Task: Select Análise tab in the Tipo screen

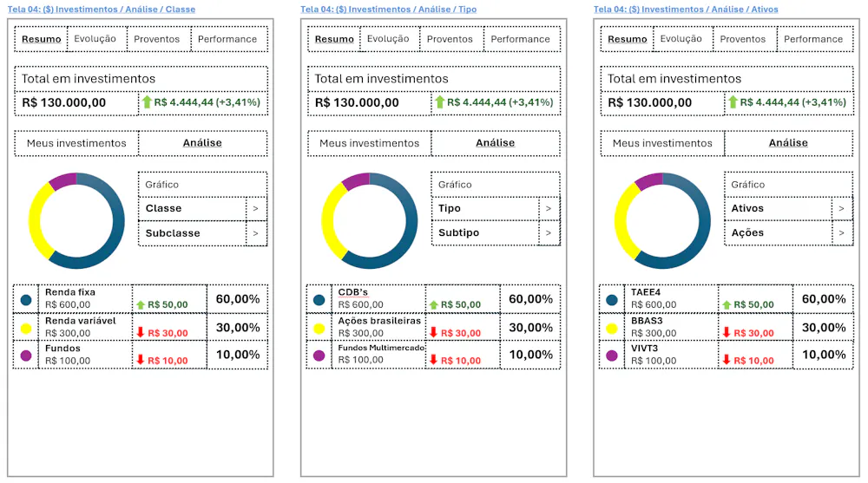Action: (496, 143)
